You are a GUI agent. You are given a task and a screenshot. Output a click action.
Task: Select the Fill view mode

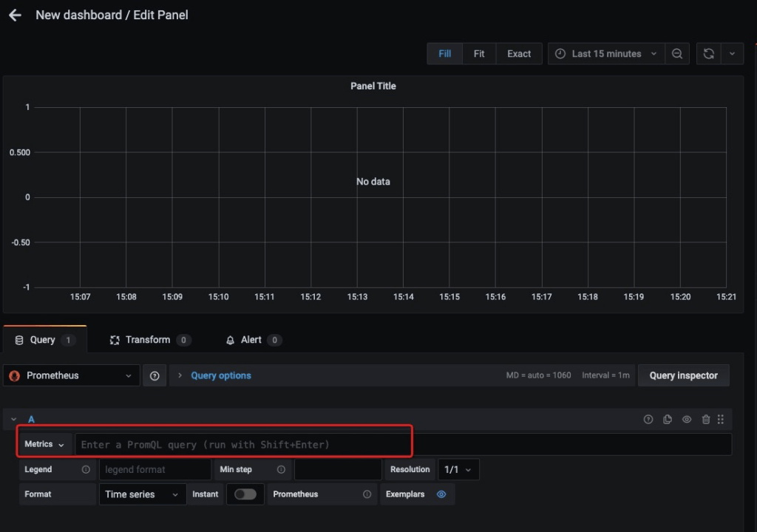[x=444, y=54]
